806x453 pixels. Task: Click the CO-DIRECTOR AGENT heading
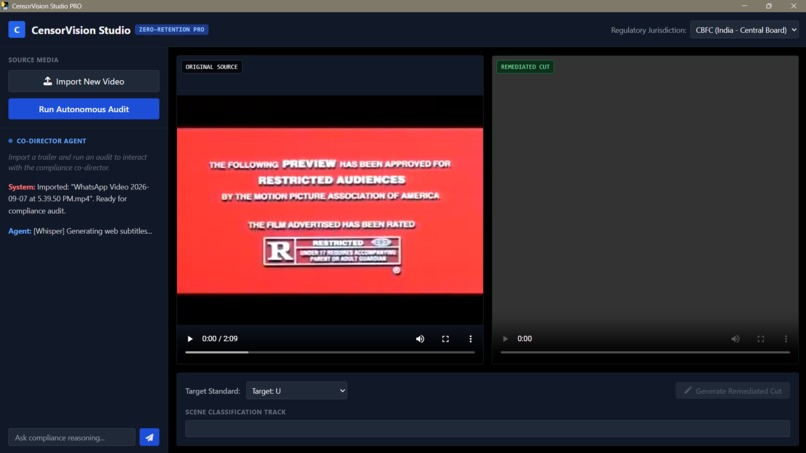51,141
